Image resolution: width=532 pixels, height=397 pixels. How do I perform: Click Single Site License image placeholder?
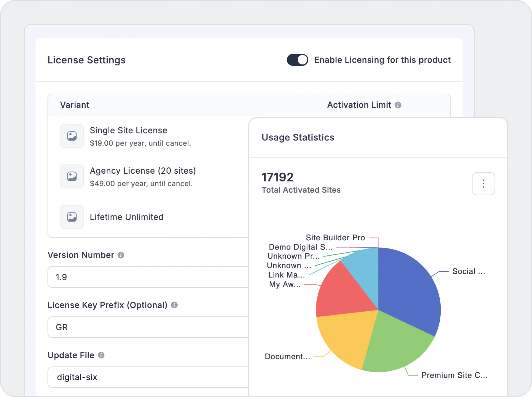pyautogui.click(x=72, y=136)
